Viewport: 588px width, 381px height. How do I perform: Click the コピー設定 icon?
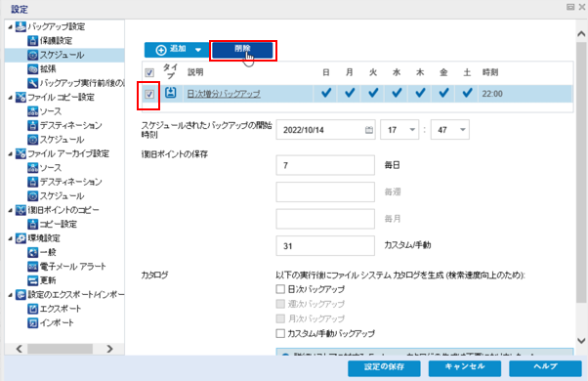(x=33, y=225)
